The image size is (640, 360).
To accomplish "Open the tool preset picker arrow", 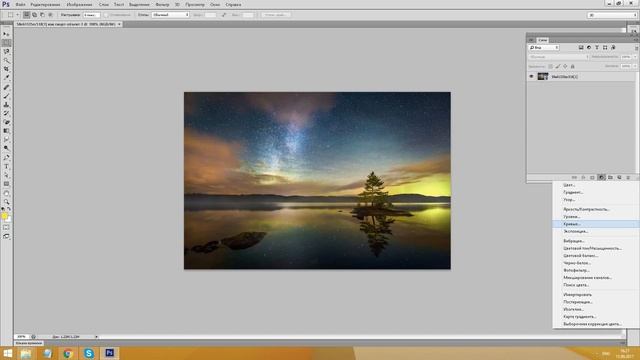I will 17,15.
